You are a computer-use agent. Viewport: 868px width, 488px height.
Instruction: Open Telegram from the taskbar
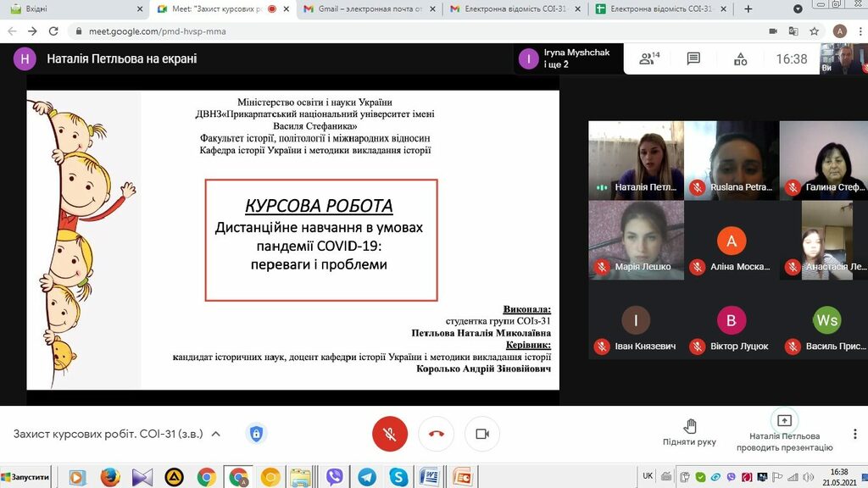[366, 477]
